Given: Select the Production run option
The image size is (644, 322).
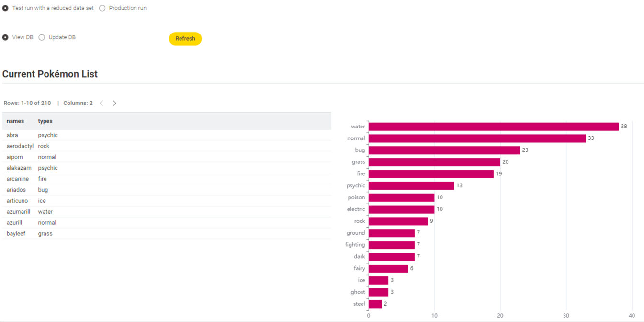Looking at the screenshot, I should [x=102, y=8].
